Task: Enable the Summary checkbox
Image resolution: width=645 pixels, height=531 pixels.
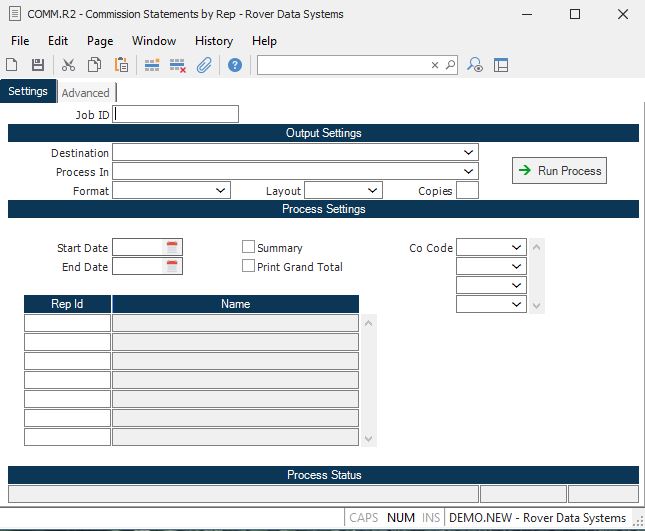Action: pos(249,247)
